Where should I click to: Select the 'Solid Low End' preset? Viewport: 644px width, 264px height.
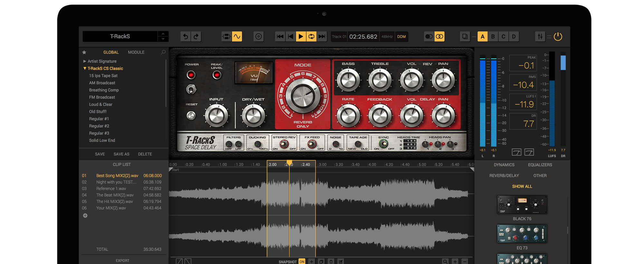(x=102, y=140)
